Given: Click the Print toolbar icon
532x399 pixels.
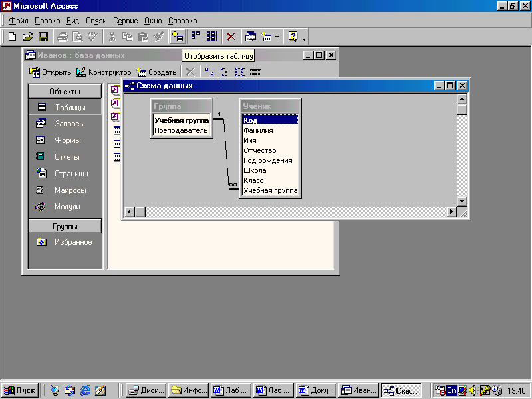Looking at the screenshot, I should click(x=63, y=37).
